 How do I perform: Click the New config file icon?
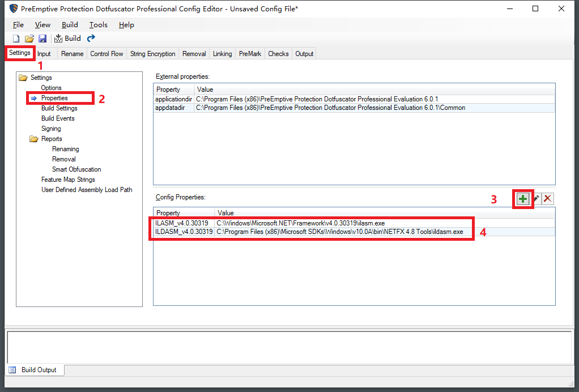tap(16, 39)
